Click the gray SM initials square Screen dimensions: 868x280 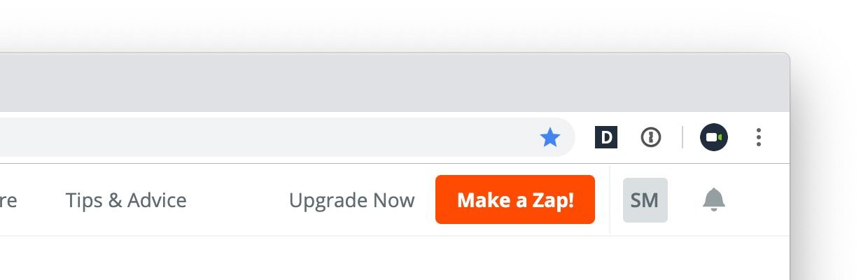[x=645, y=200]
